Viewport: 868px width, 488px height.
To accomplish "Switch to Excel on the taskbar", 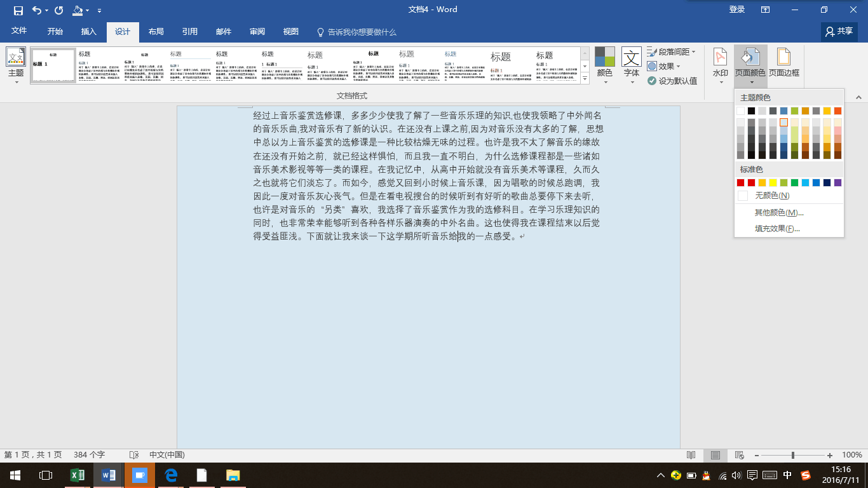I will 78,475.
